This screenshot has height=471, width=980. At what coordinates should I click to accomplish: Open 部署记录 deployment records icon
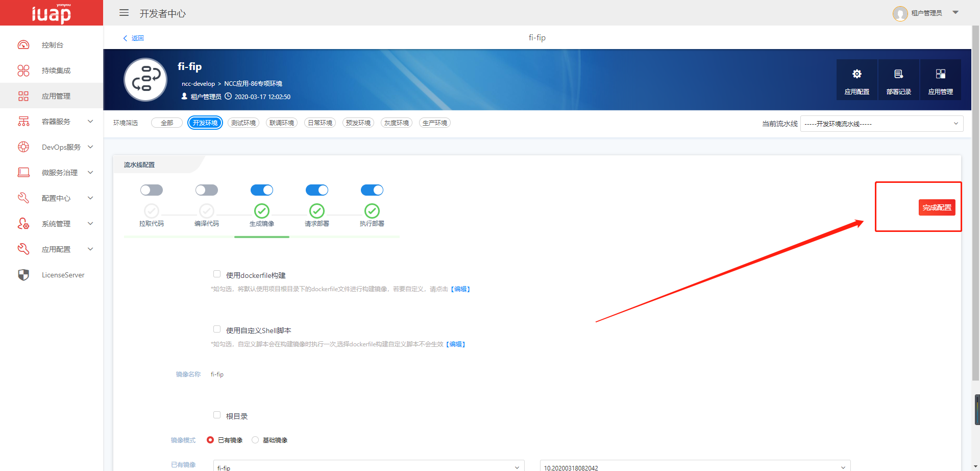point(898,75)
